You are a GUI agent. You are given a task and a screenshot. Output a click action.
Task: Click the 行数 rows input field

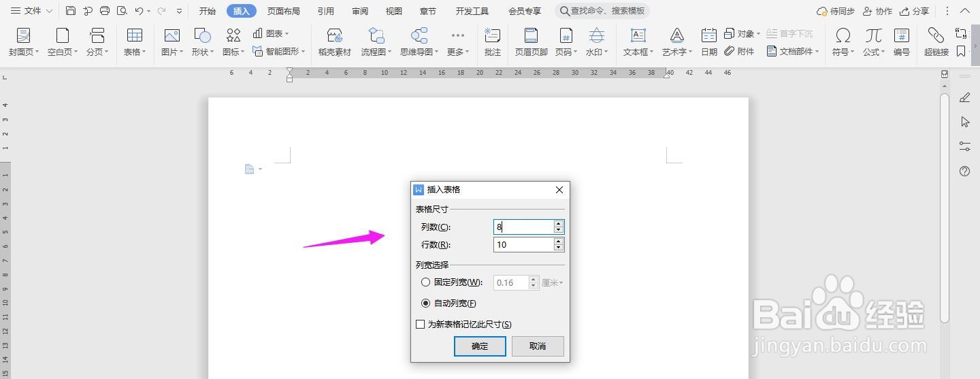(x=523, y=244)
